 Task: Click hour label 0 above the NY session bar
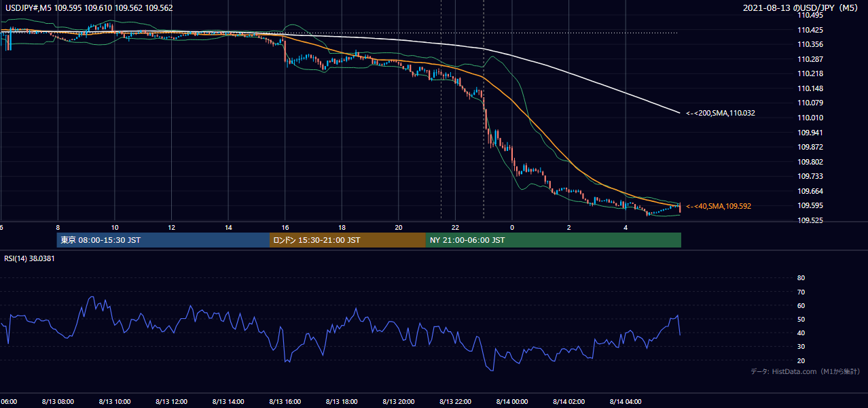pos(512,228)
